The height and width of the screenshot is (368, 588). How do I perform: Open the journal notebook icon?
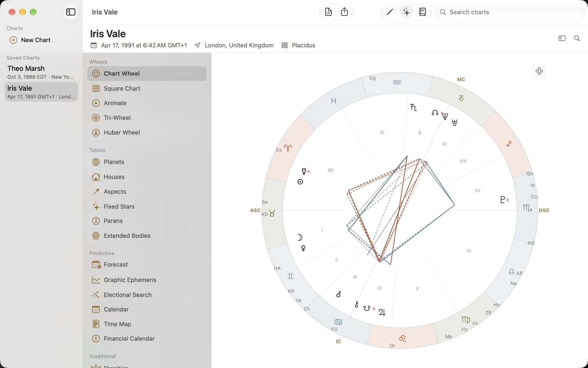pyautogui.click(x=423, y=12)
